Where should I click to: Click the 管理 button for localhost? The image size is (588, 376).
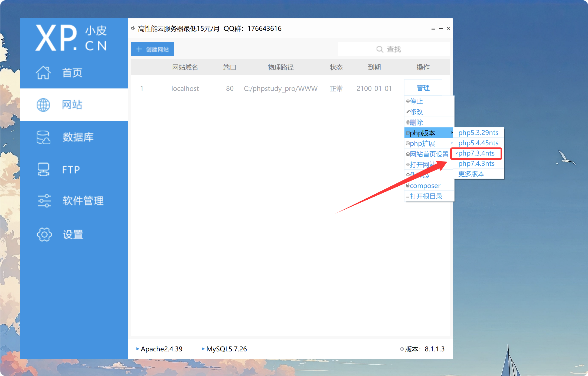pyautogui.click(x=423, y=88)
